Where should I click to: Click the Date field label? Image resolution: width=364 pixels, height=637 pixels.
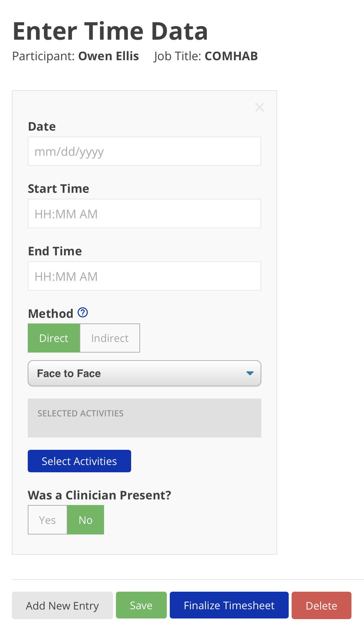pos(42,127)
